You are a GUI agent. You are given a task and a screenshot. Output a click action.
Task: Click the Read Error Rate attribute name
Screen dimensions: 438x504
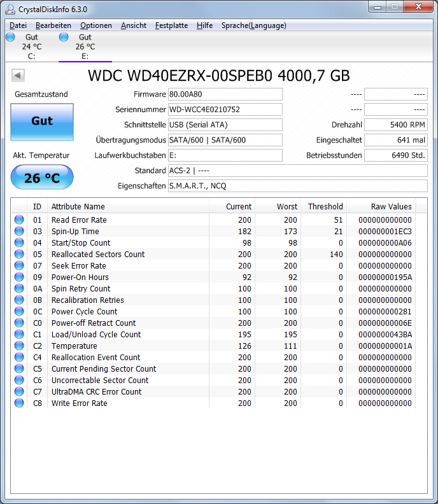point(79,220)
